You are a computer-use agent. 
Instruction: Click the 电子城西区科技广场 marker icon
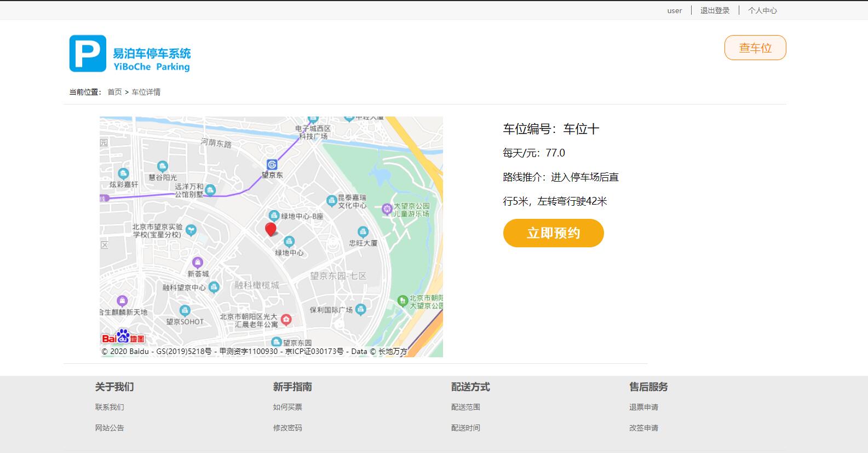(x=313, y=119)
